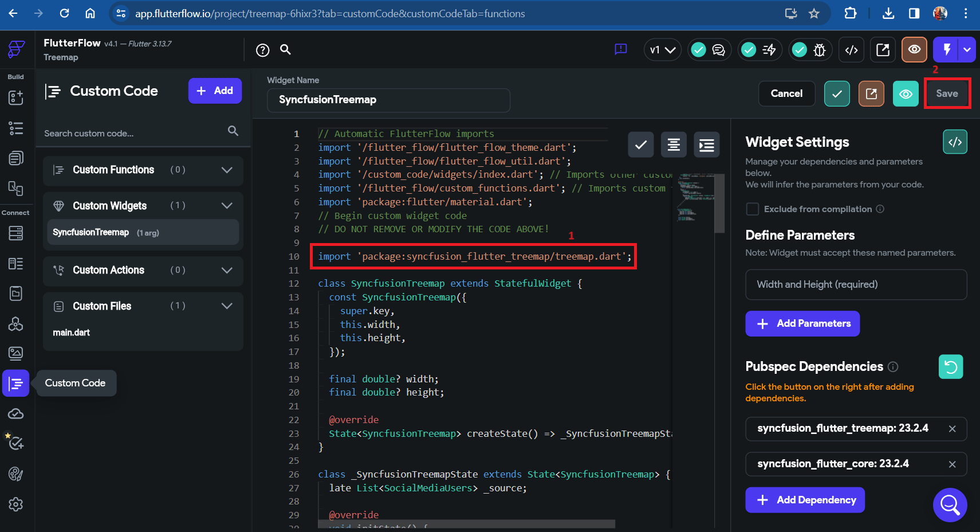Open the Settings gear in left sidebar
This screenshot has width=980, height=532.
click(x=15, y=504)
